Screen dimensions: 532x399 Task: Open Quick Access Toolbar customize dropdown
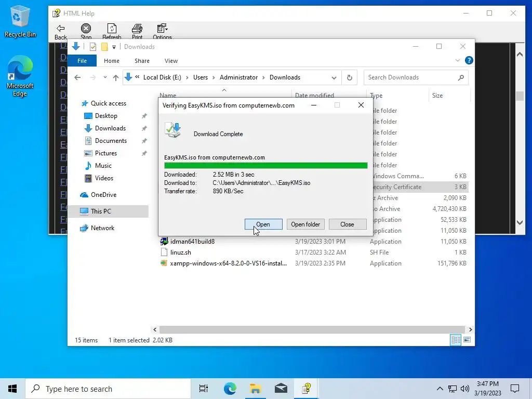click(114, 47)
